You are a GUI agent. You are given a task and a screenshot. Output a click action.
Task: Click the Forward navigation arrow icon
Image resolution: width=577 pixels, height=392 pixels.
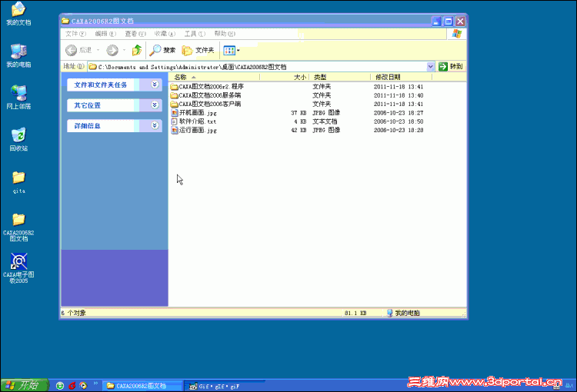(112, 50)
